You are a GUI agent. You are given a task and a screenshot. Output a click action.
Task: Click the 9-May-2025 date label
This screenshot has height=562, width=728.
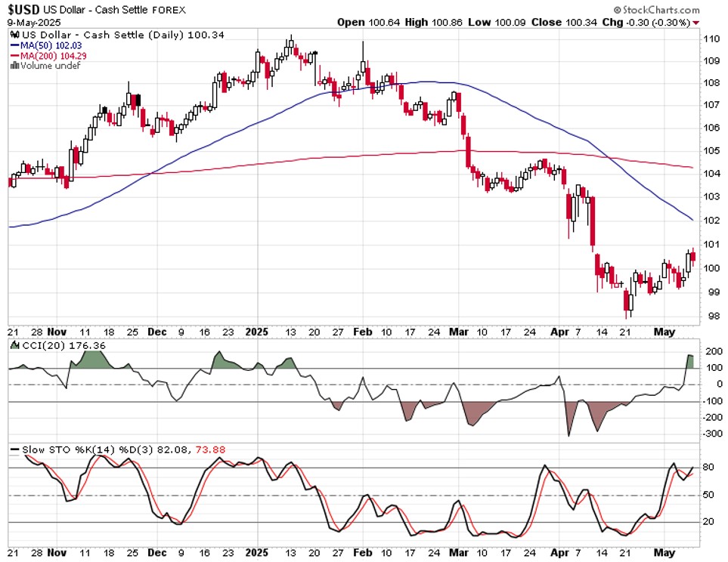[34, 22]
